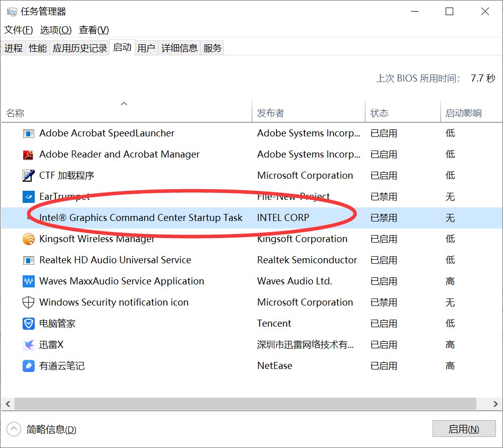The width and height of the screenshot is (503, 448).
Task: Click the right horizontal scrollbar arrow
Action: tap(495, 404)
